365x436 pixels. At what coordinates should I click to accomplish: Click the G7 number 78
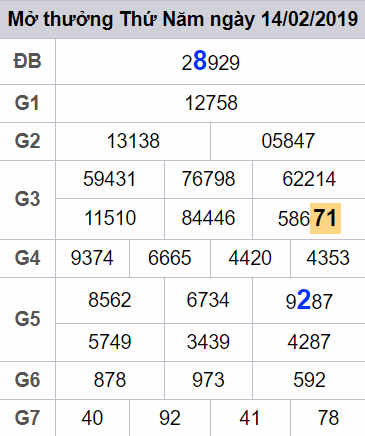(x=328, y=418)
